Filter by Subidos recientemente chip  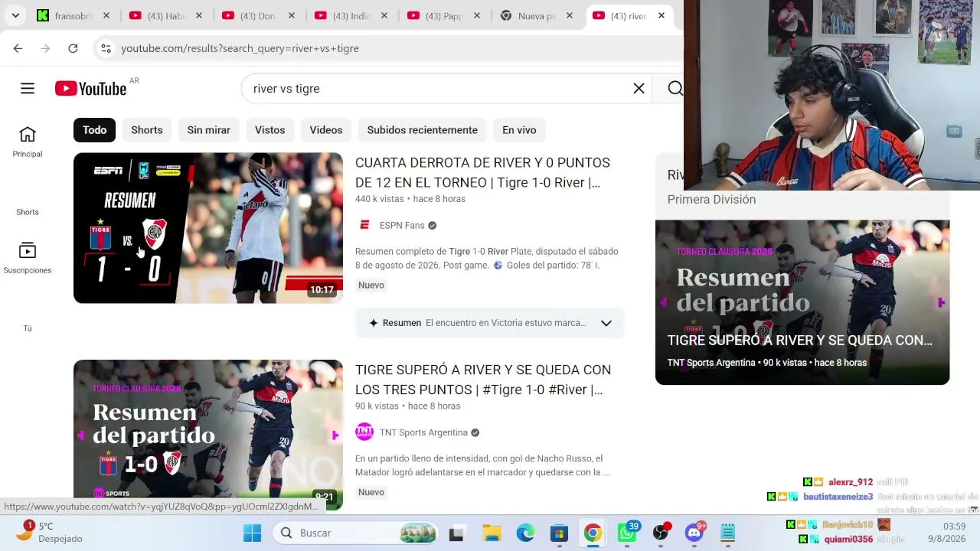point(423,130)
